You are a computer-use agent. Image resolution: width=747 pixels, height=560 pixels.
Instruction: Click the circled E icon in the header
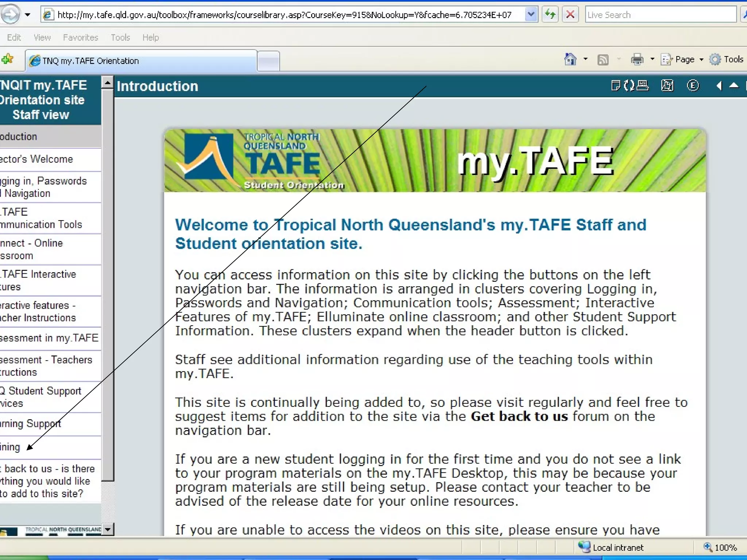click(x=693, y=86)
